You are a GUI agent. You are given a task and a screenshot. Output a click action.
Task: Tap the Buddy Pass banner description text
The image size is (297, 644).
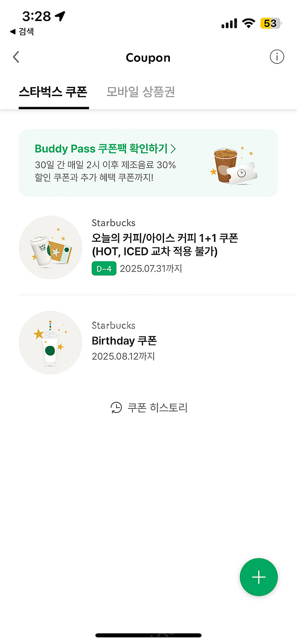[x=105, y=171]
